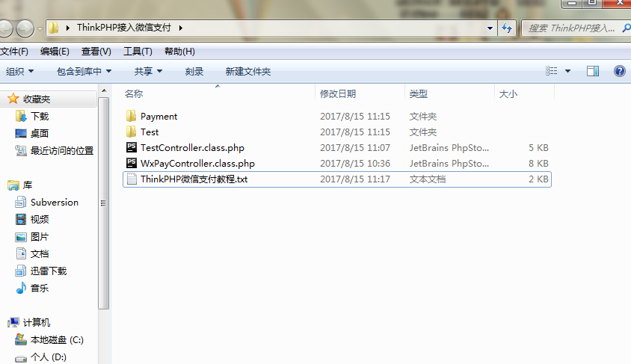Click the Payment folder icon
The image size is (631, 364).
tap(131, 117)
